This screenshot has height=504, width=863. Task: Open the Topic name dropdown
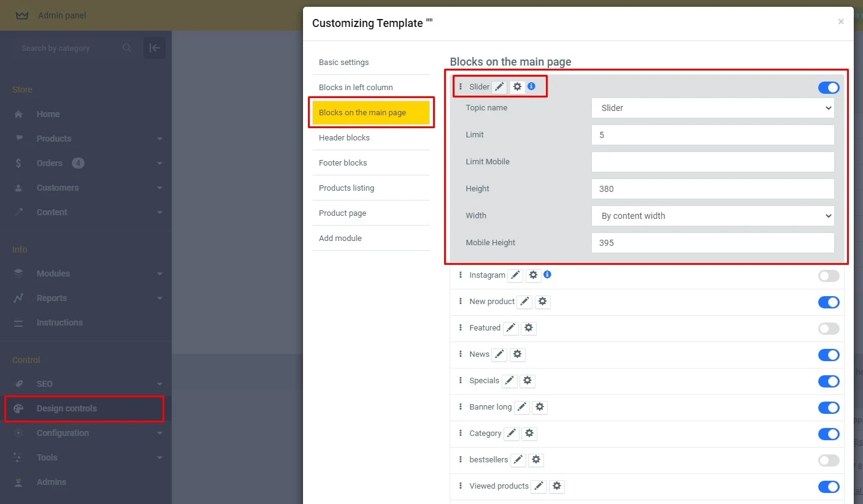point(712,108)
